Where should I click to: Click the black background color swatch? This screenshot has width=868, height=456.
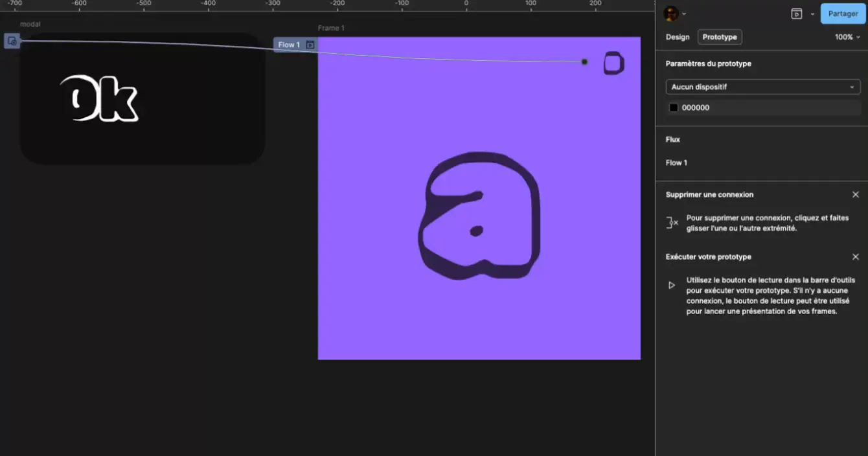[x=674, y=108]
